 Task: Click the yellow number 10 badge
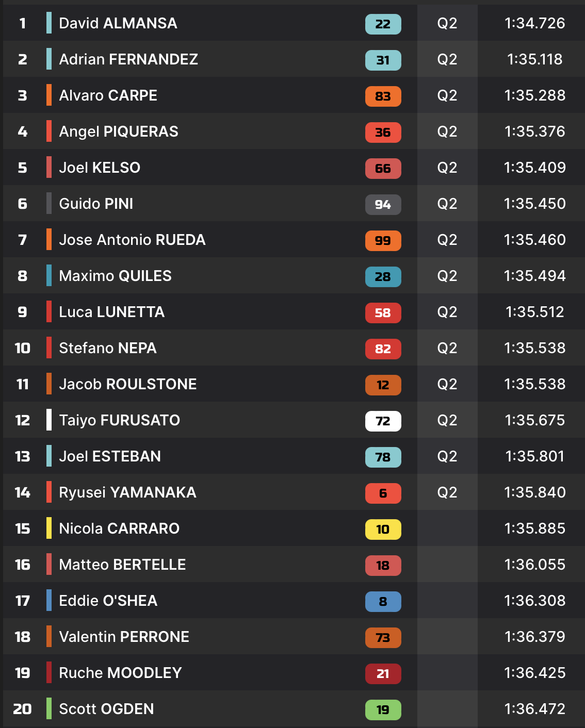tap(383, 530)
